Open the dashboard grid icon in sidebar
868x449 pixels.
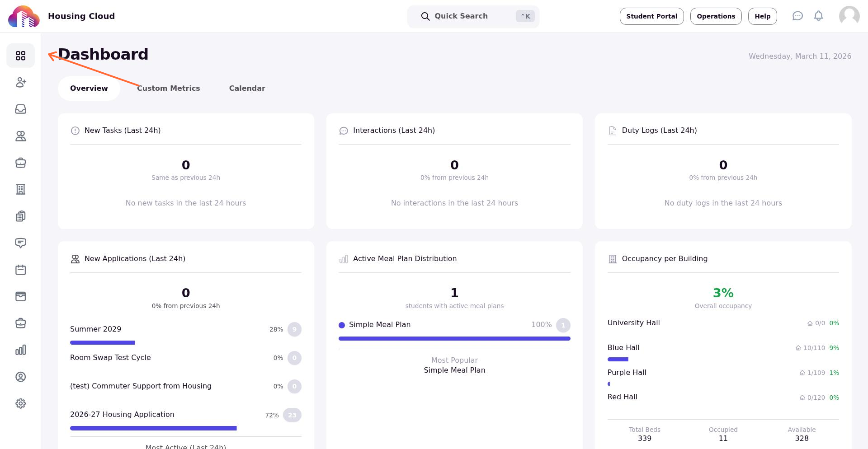20,56
